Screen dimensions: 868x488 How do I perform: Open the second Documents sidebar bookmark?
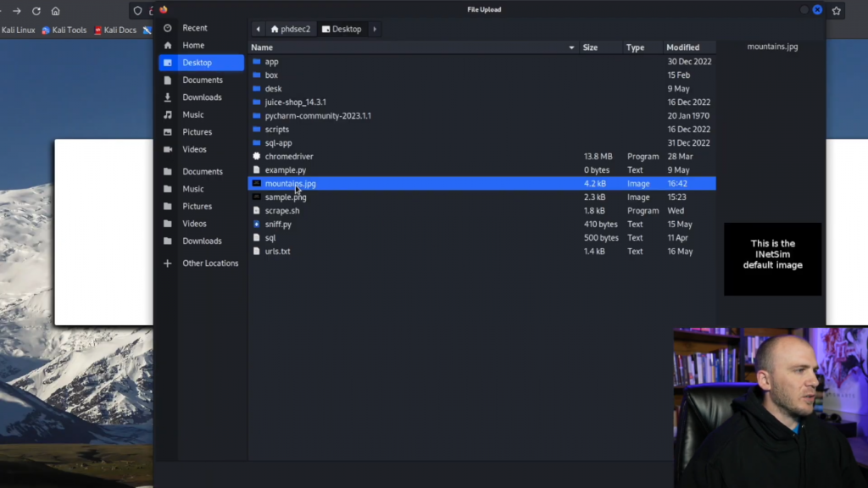coord(201,171)
